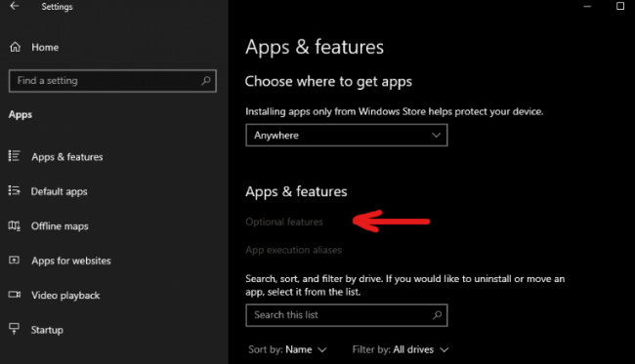Click the Apps for websites icon
The height and width of the screenshot is (364, 635).
coord(15,260)
